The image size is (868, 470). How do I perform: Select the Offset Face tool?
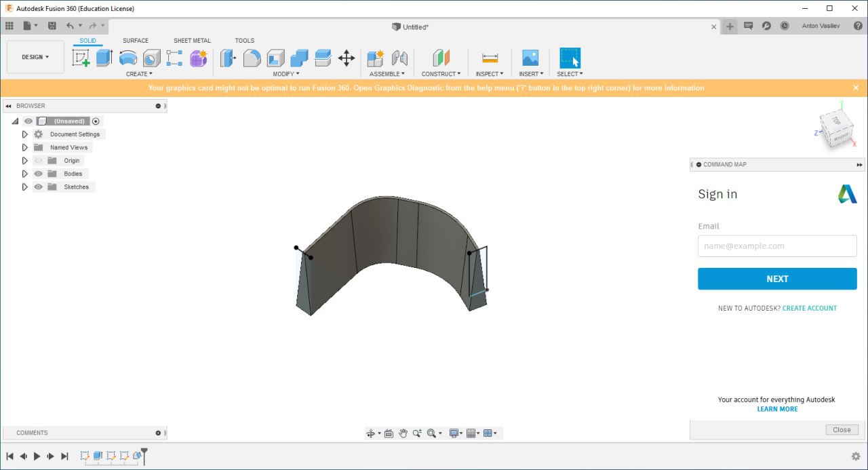(323, 58)
